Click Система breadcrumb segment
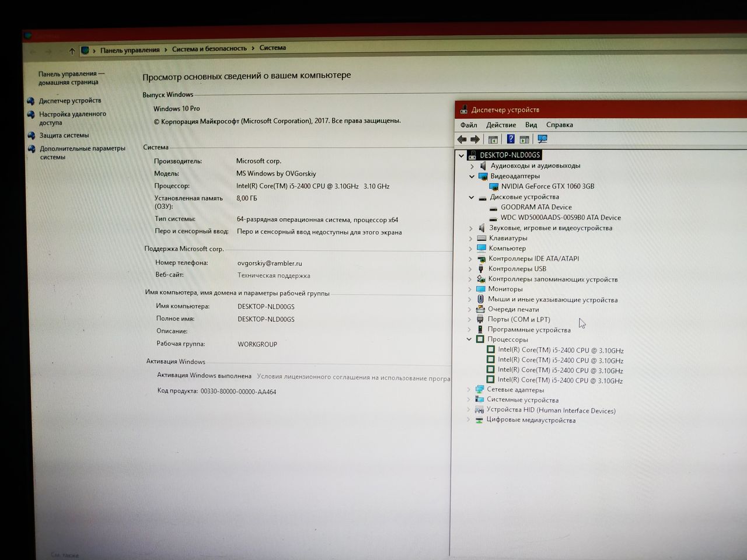Image resolution: width=747 pixels, height=560 pixels. coord(273,48)
